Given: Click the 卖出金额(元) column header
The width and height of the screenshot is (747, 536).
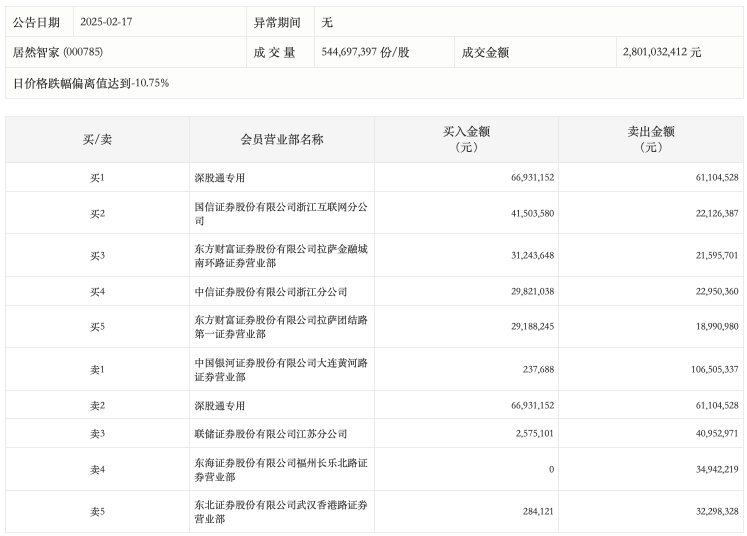Looking at the screenshot, I should pyautogui.click(x=651, y=139).
